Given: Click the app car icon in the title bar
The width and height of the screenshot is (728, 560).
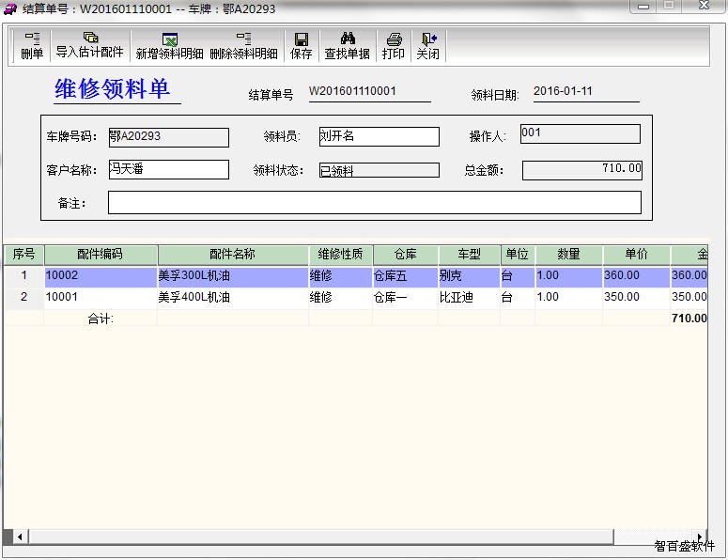Looking at the screenshot, I should click(9, 8).
